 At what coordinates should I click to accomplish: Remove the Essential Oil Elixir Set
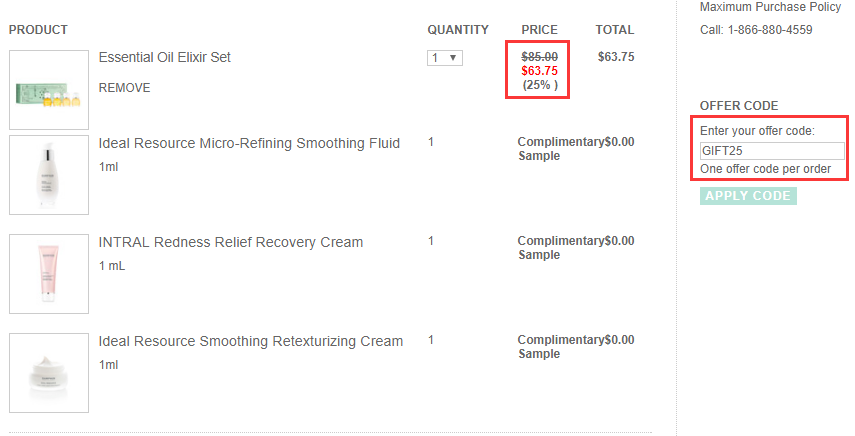(124, 88)
